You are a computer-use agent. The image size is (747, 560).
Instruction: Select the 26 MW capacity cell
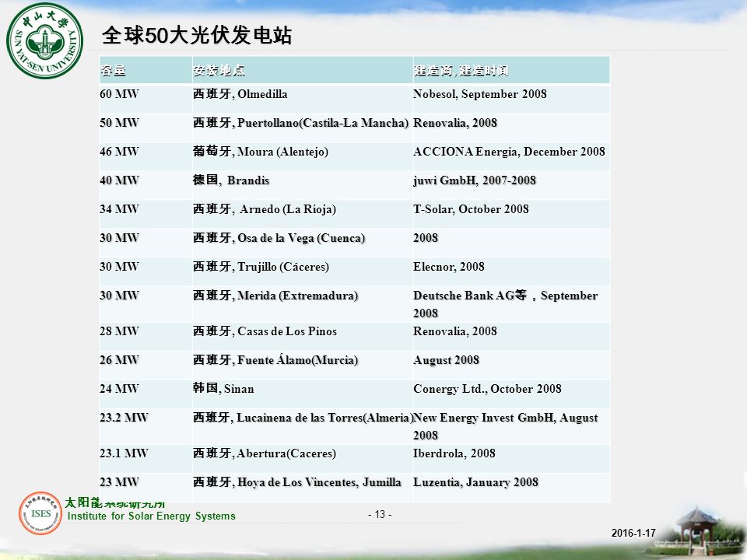point(146,365)
